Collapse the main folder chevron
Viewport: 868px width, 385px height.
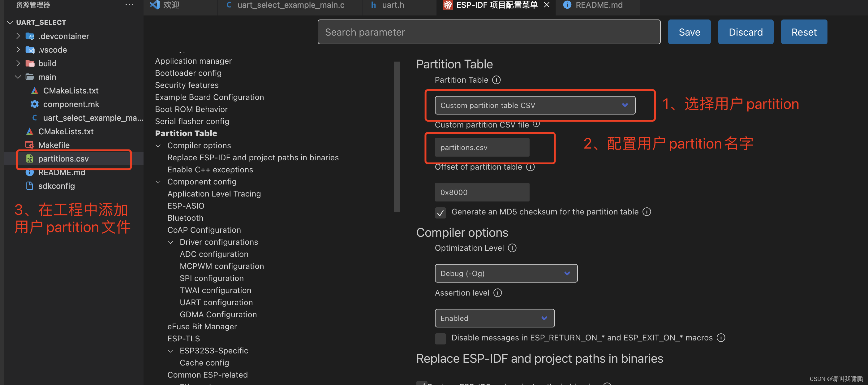tap(18, 77)
